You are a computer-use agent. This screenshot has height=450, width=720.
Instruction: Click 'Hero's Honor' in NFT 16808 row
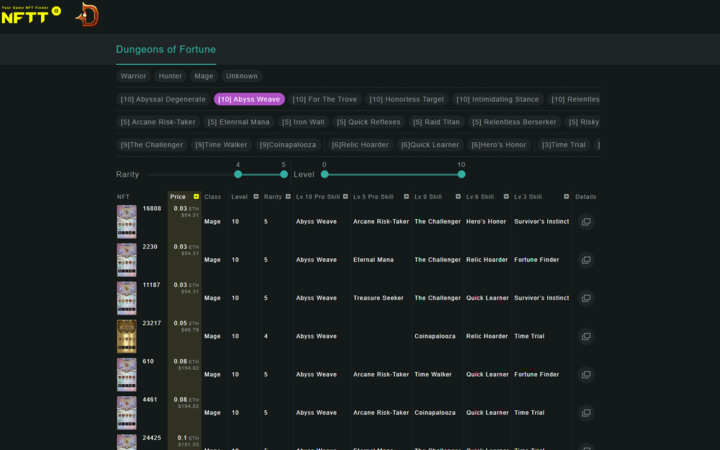pyautogui.click(x=486, y=222)
